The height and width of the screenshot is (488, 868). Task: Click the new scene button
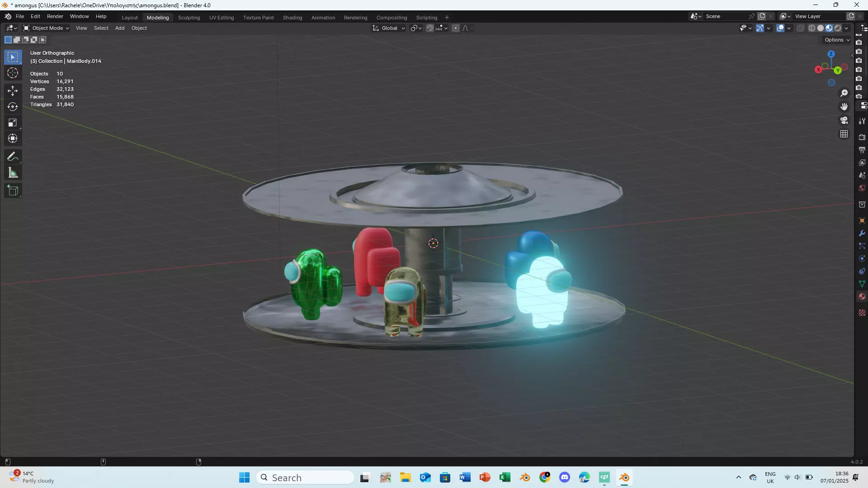762,16
